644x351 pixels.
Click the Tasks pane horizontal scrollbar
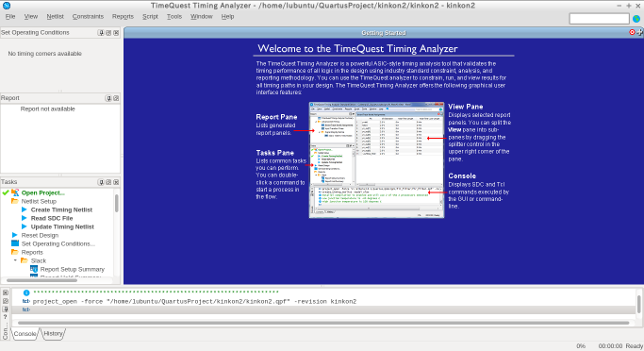(x=41, y=280)
